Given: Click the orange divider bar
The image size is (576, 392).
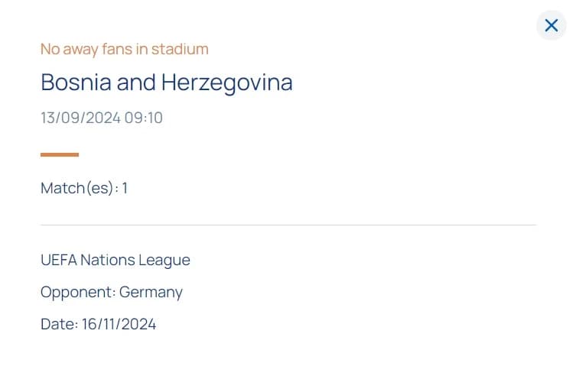Looking at the screenshot, I should coord(60,154).
